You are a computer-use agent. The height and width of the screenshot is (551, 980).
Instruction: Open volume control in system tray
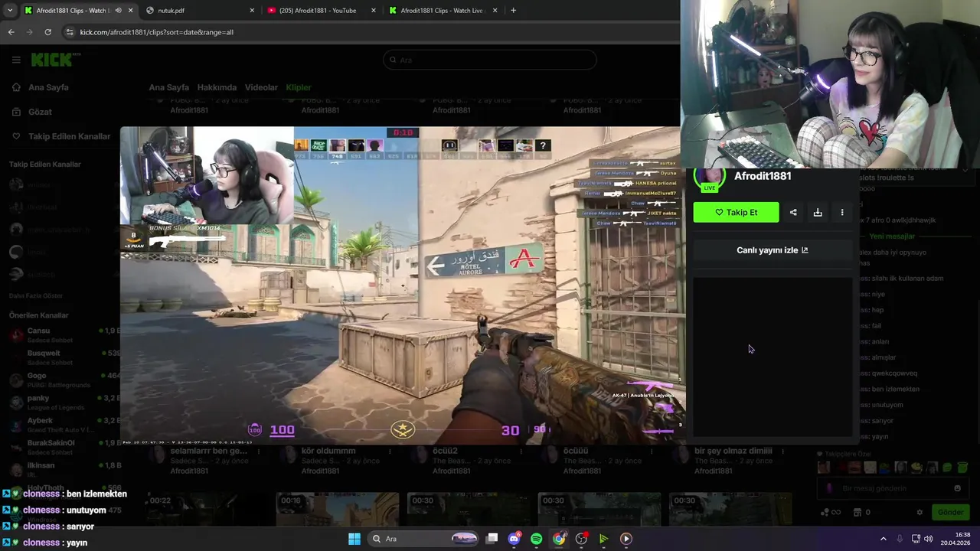pos(929,539)
